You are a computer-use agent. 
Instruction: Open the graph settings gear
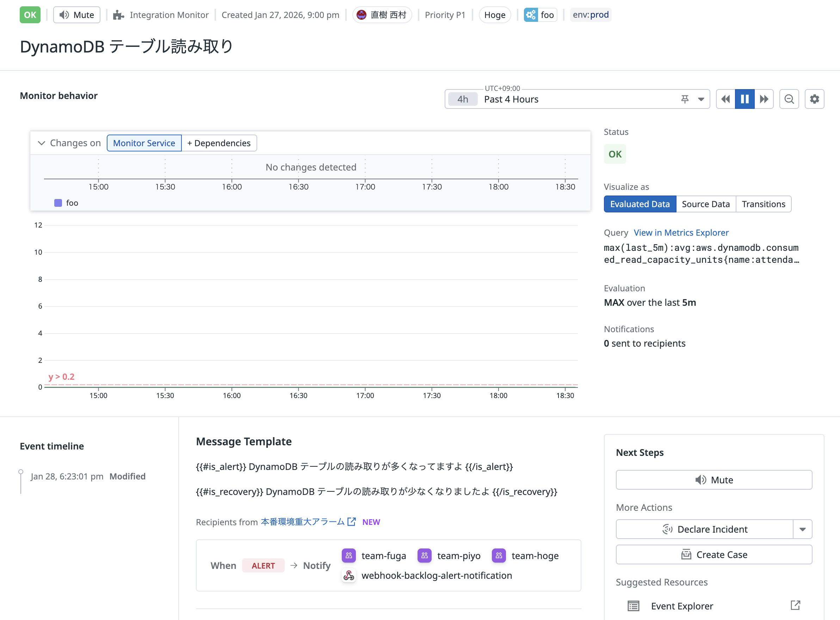(x=815, y=99)
